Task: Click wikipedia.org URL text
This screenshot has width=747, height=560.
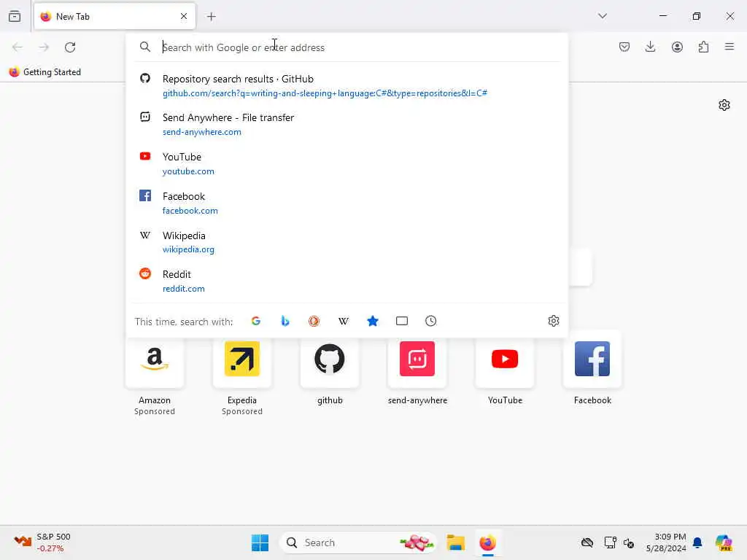Action: tap(188, 249)
